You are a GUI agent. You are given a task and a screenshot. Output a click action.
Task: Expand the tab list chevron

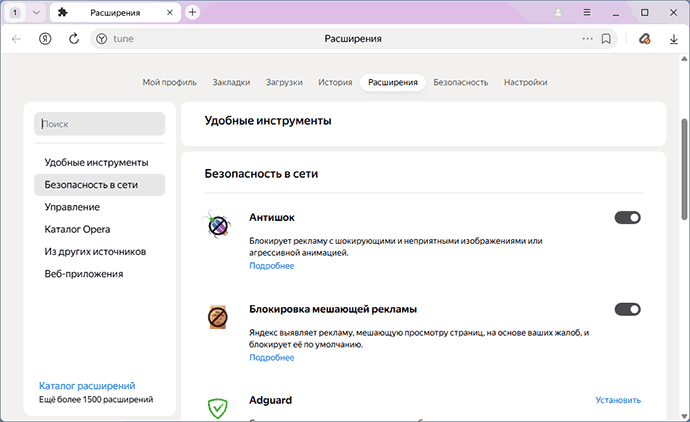pyautogui.click(x=37, y=13)
